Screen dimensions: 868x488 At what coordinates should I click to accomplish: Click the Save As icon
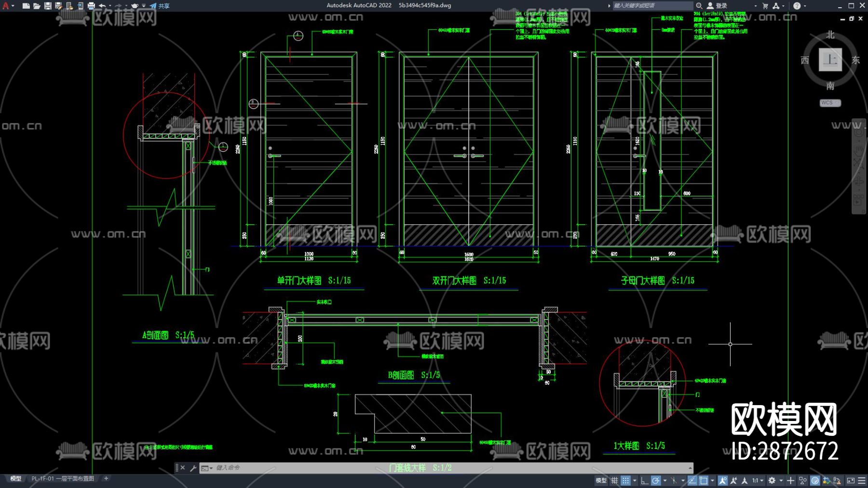[x=58, y=6]
